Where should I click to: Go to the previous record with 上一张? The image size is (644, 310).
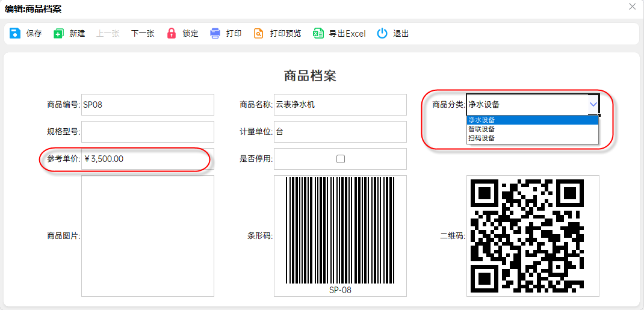[x=108, y=34]
